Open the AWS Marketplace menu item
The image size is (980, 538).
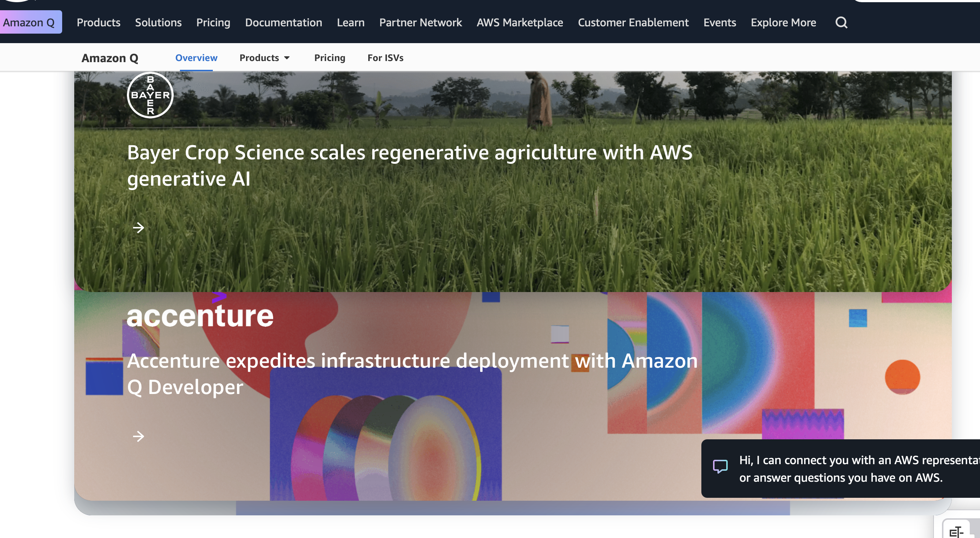tap(520, 23)
